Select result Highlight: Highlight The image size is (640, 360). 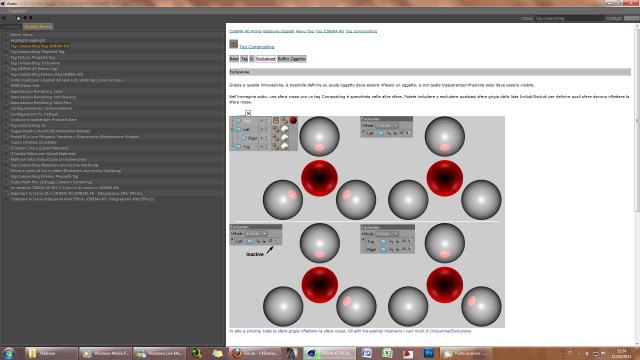click(x=28, y=40)
